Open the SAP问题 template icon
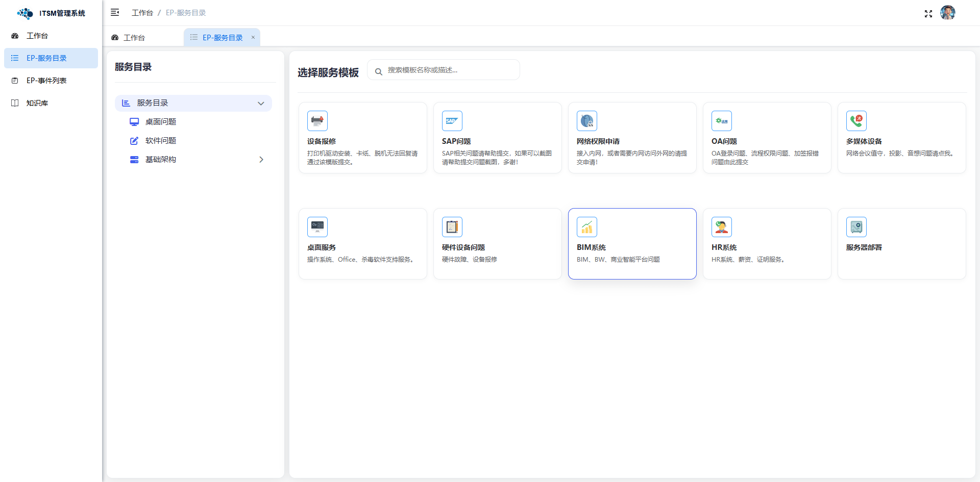 click(x=452, y=121)
